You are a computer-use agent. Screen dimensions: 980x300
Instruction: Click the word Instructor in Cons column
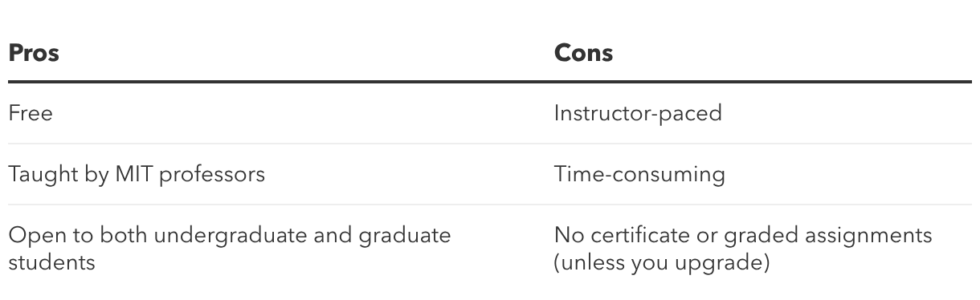(596, 113)
